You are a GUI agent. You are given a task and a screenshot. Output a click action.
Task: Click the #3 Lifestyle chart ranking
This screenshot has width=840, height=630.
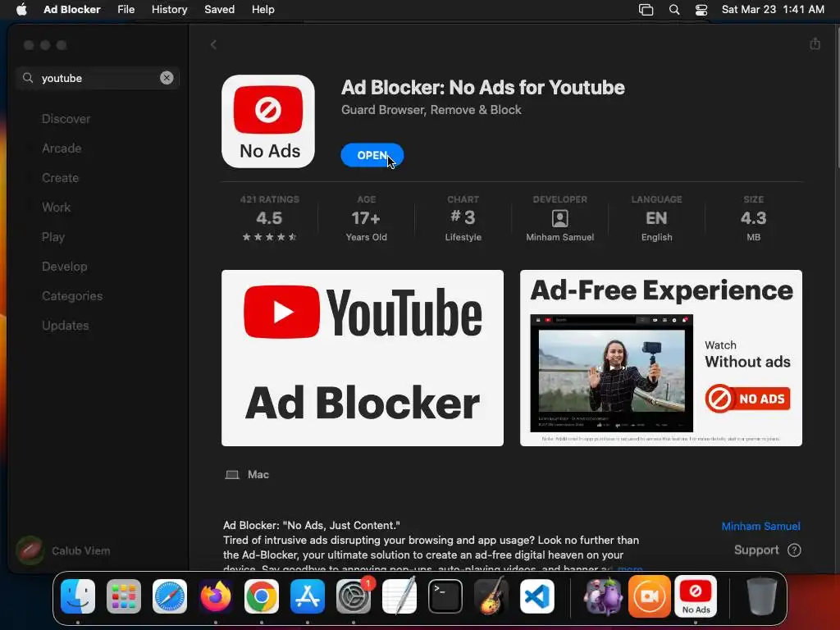[463, 218]
